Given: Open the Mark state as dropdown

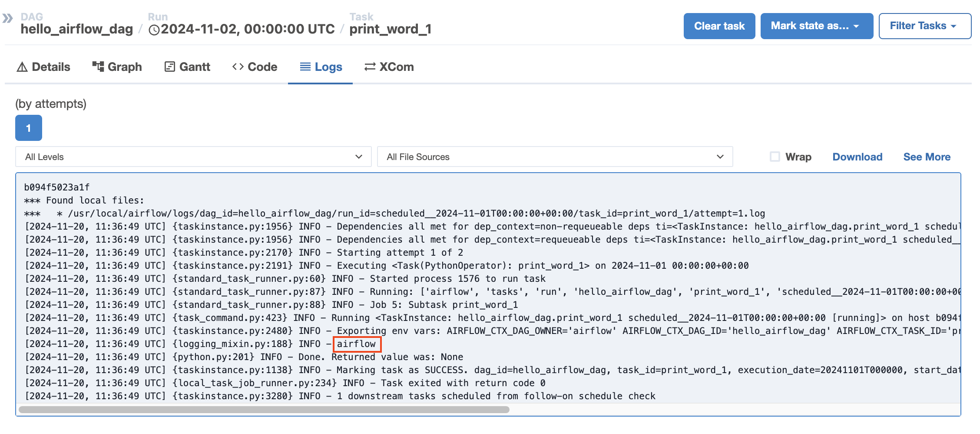Looking at the screenshot, I should click(x=817, y=26).
